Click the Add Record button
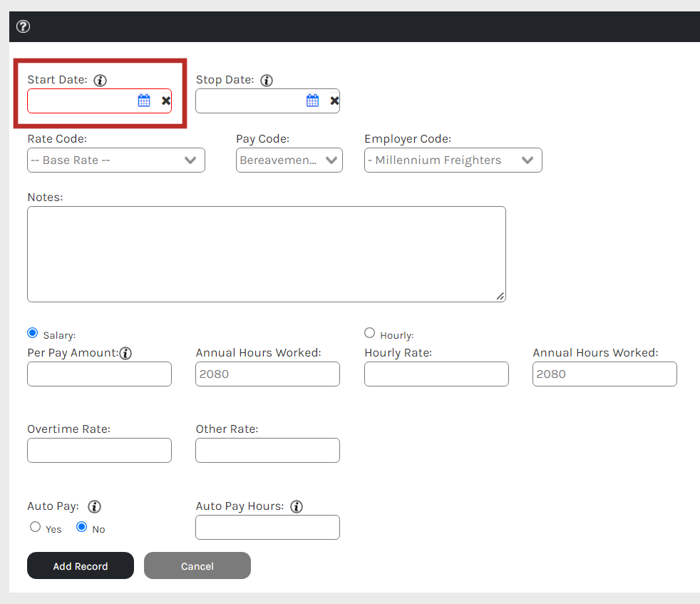 81,565
